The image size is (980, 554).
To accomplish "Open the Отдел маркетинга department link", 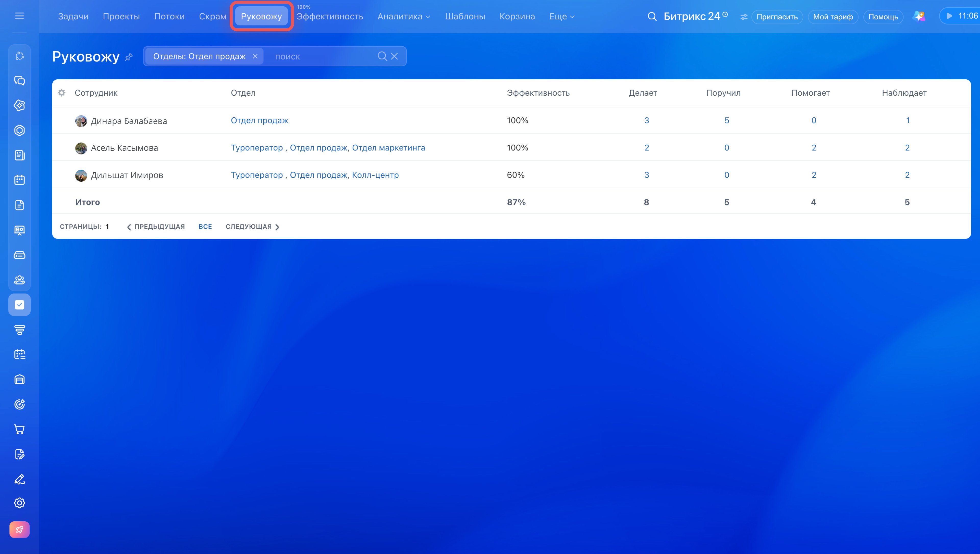I will (388, 148).
